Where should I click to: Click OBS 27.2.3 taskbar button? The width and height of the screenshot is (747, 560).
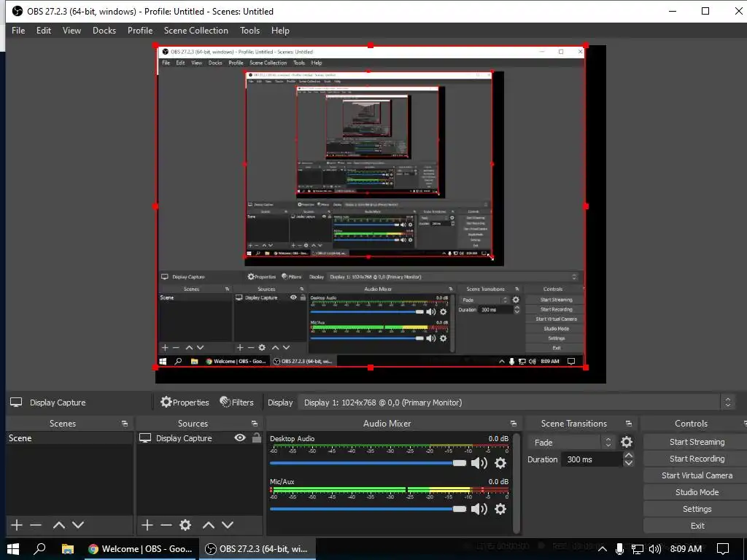(x=258, y=549)
